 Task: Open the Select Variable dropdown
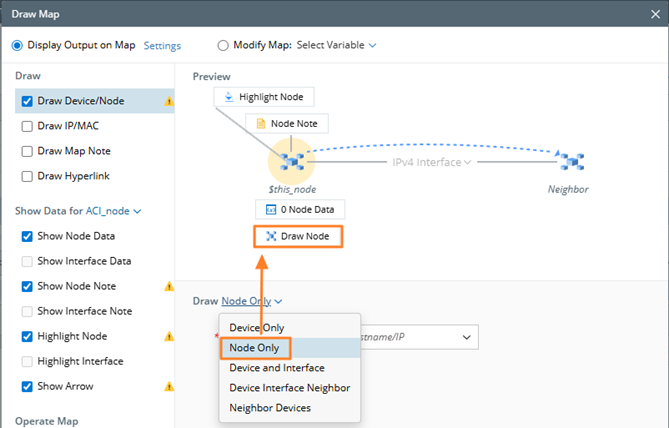pyautogui.click(x=336, y=45)
